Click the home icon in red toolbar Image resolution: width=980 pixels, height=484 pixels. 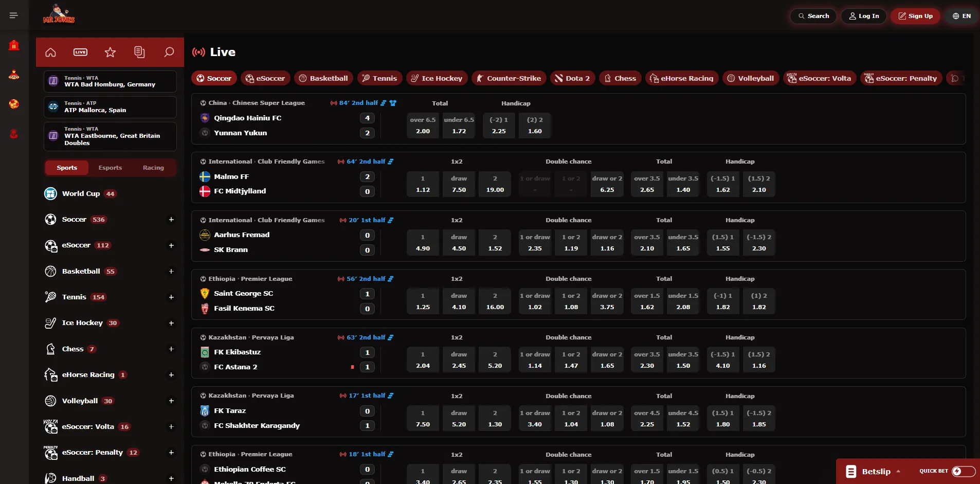tap(50, 52)
